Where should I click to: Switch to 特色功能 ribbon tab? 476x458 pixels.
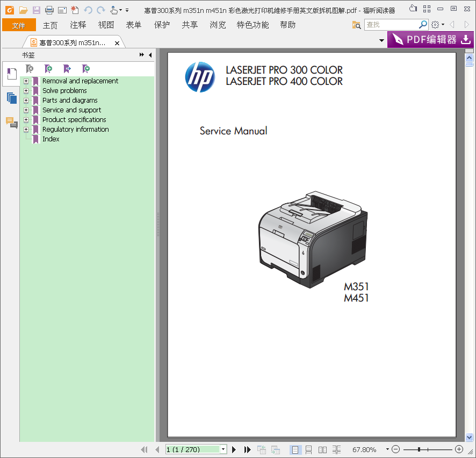[x=253, y=25]
